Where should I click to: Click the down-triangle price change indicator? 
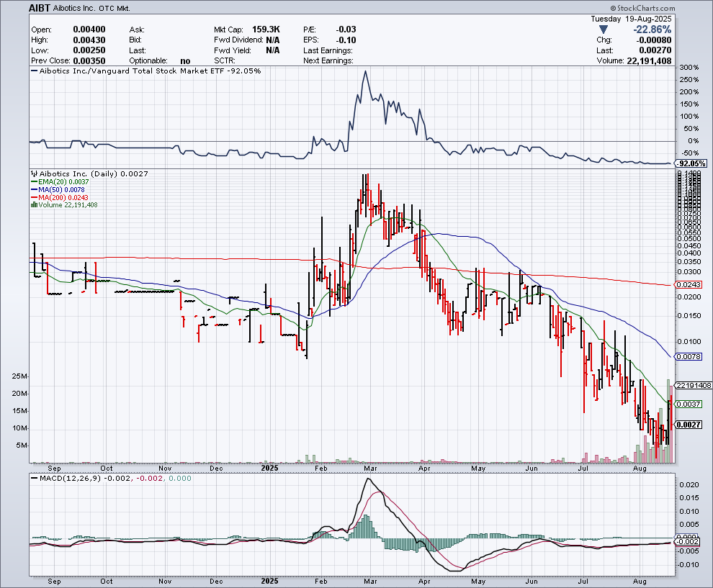click(x=603, y=30)
